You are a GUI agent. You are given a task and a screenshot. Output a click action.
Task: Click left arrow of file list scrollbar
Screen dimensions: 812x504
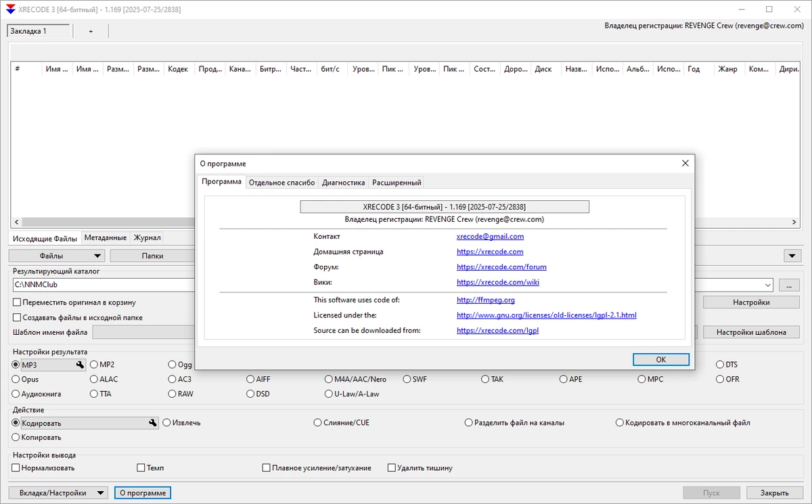pyautogui.click(x=16, y=222)
